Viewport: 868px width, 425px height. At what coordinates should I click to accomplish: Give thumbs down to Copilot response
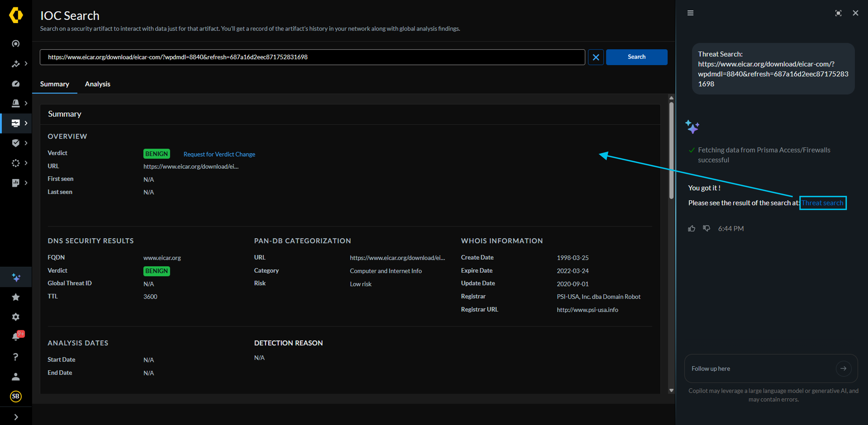(x=707, y=229)
